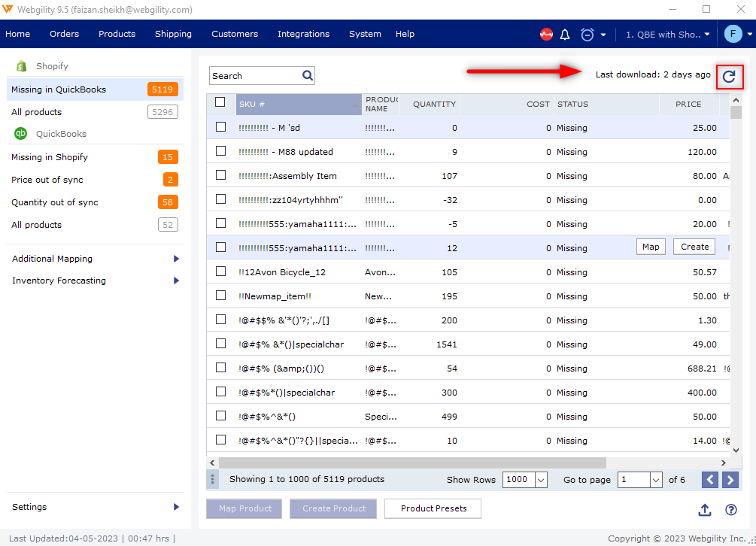The image size is (756, 546).
Task: Click the Webgility logo in title bar
Action: click(x=8, y=9)
